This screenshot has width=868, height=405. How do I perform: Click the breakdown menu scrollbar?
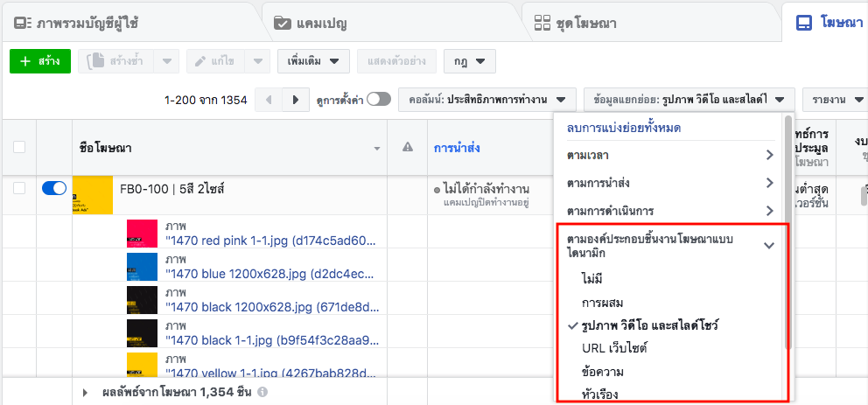point(789,233)
